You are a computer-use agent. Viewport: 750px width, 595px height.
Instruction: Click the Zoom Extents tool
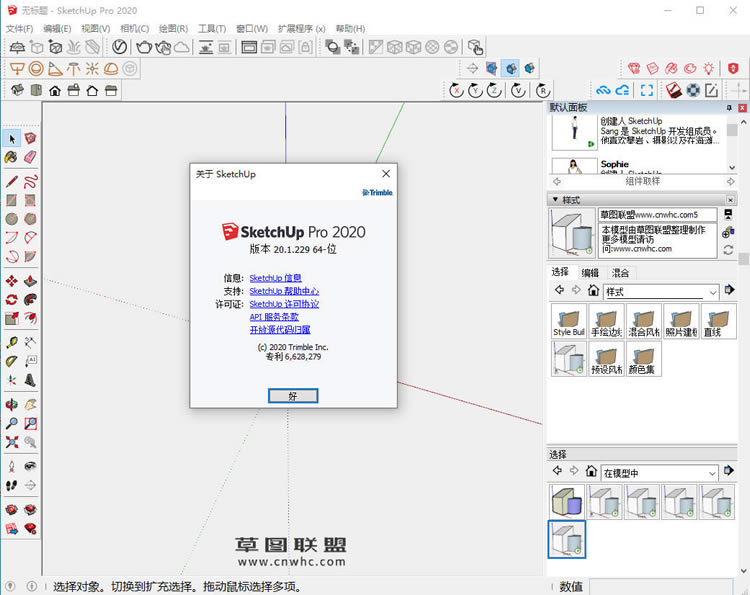coord(12,442)
